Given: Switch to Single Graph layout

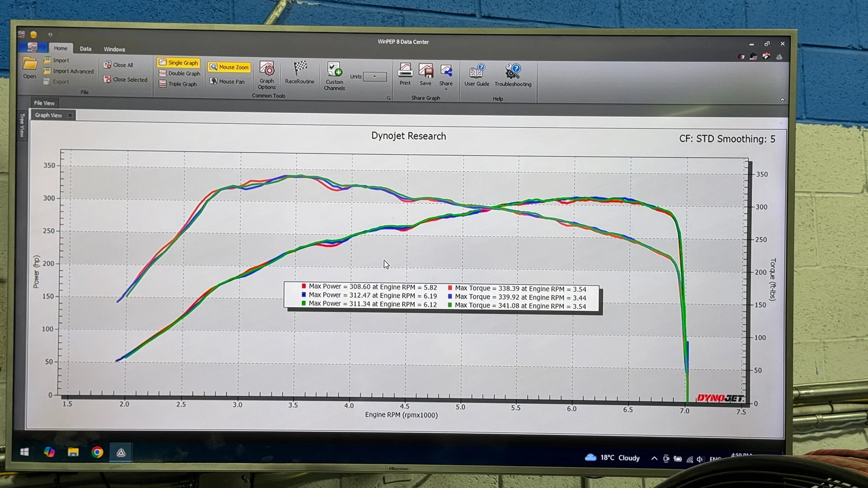Looking at the screenshot, I should click(x=179, y=63).
